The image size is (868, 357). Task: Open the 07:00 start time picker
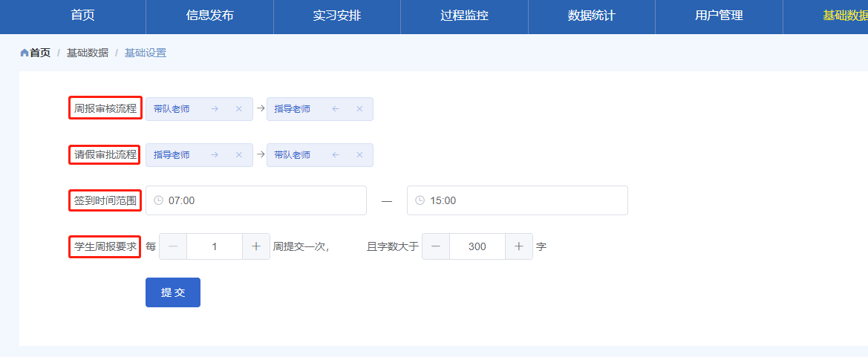[x=256, y=200]
